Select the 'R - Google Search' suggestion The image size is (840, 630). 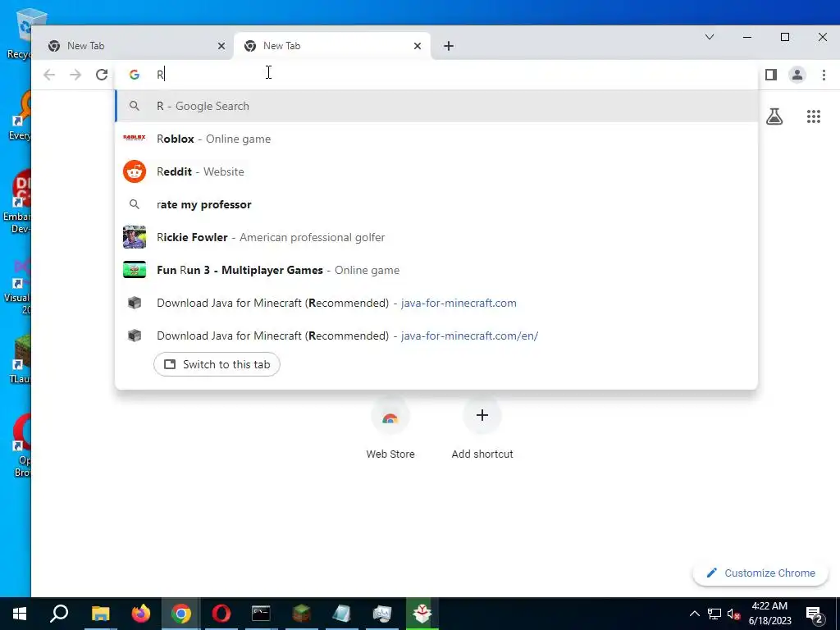point(436,106)
